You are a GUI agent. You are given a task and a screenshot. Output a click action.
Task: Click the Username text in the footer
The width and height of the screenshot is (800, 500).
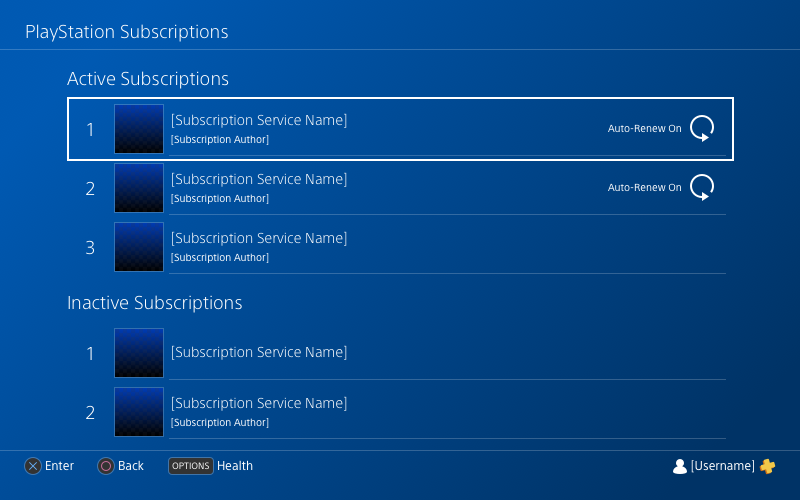tap(722, 466)
